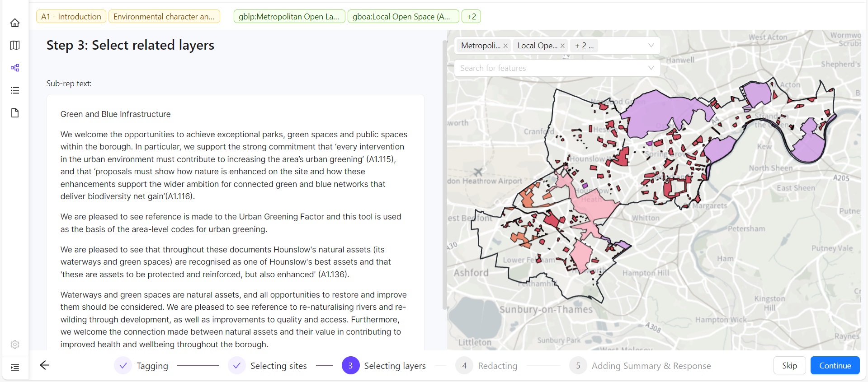This screenshot has width=868, height=382.
Task: Go to the Tagging step
Action: (x=141, y=366)
